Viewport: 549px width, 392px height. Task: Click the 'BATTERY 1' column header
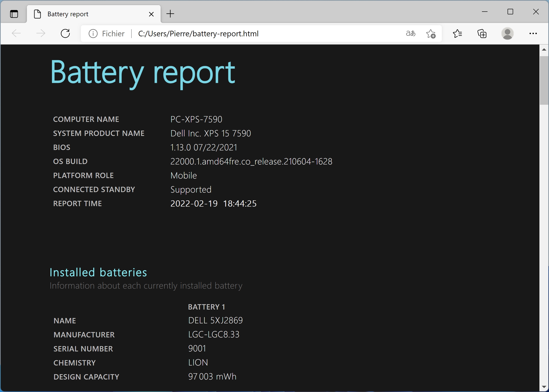[x=207, y=307]
